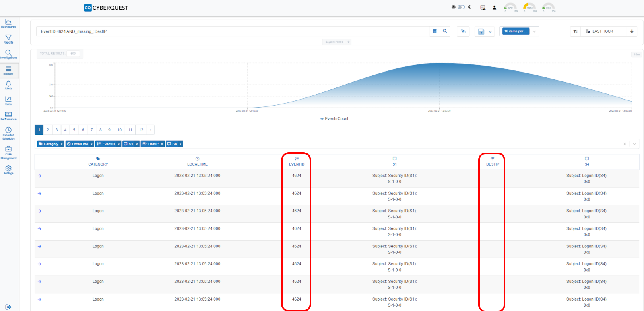The height and width of the screenshot is (311, 644).
Task: Click the DISK gauge indicator
Action: (549, 8)
